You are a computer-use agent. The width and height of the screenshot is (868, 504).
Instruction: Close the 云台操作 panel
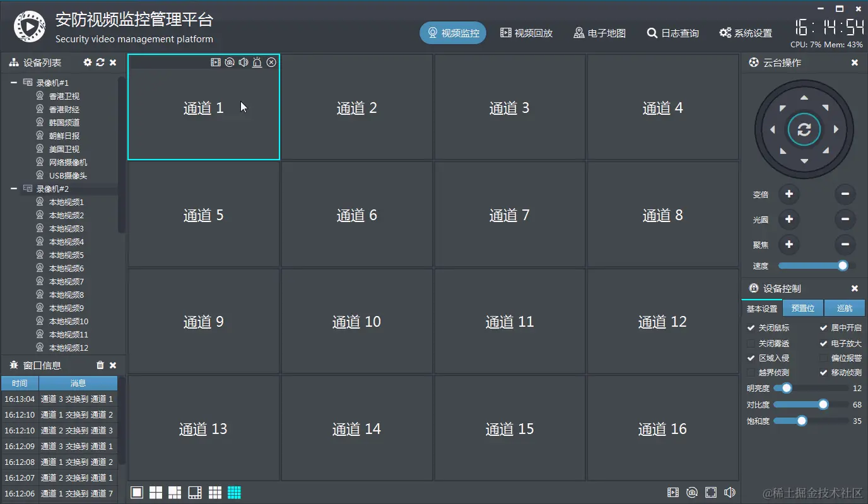[855, 62]
